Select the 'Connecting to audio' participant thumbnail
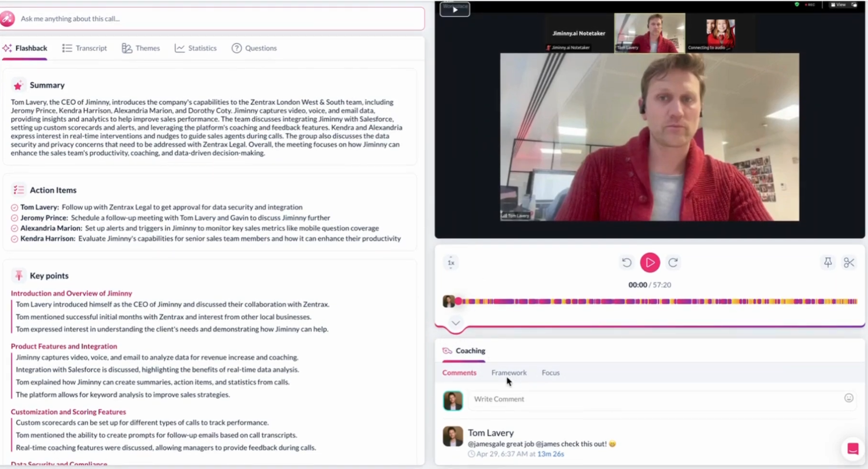This screenshot has width=868, height=469. click(x=720, y=34)
